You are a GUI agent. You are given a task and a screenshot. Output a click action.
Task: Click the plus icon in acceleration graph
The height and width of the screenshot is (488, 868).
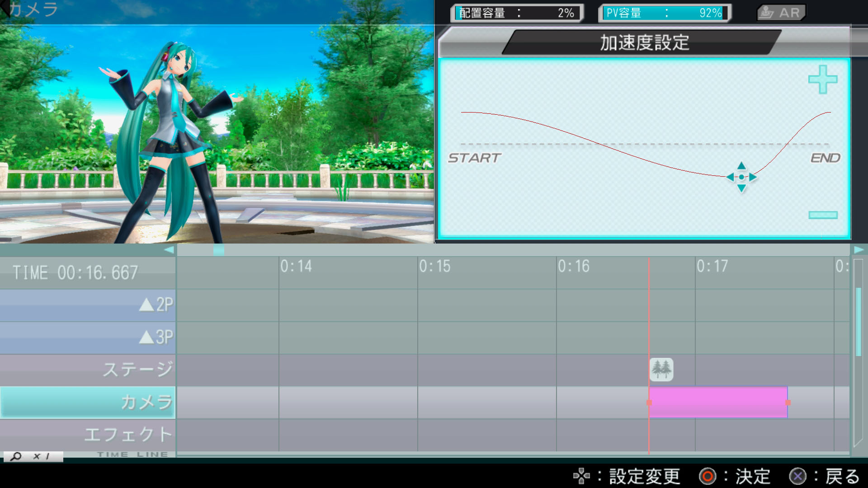coord(822,80)
